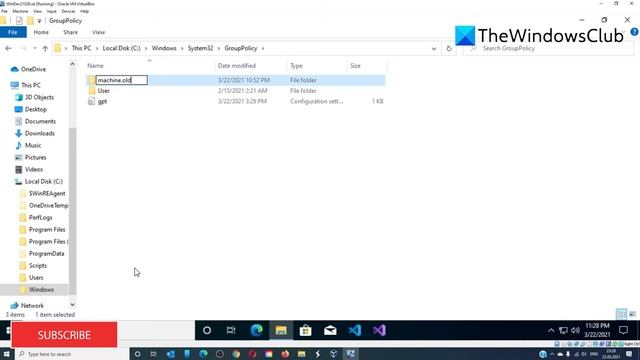Select the gpt configuration settings file
640x360 pixels.
point(102,101)
